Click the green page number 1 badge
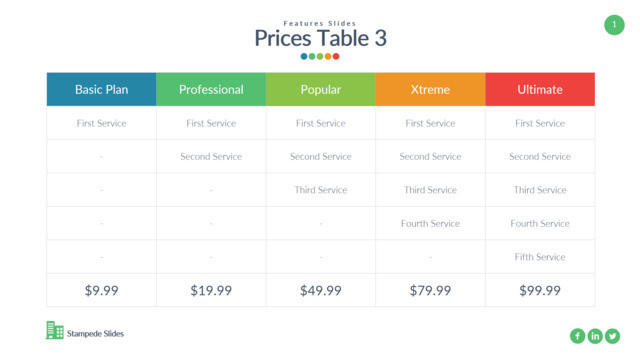 (614, 25)
